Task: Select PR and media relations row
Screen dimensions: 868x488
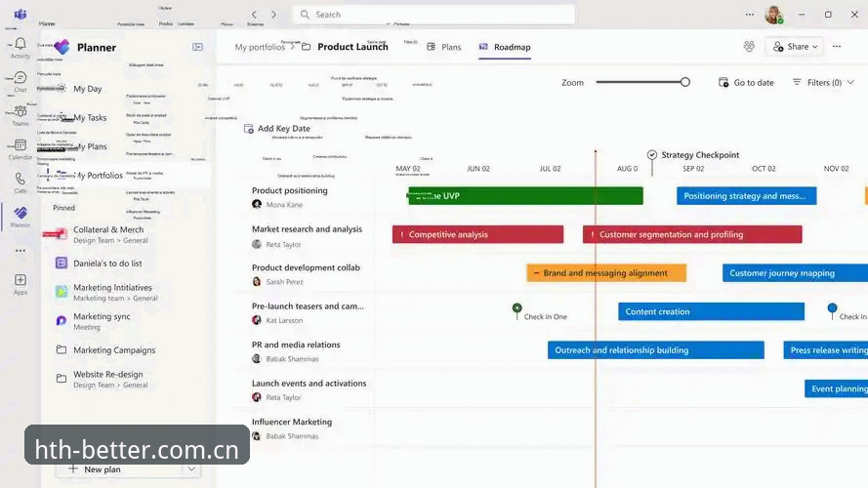Action: [296, 345]
